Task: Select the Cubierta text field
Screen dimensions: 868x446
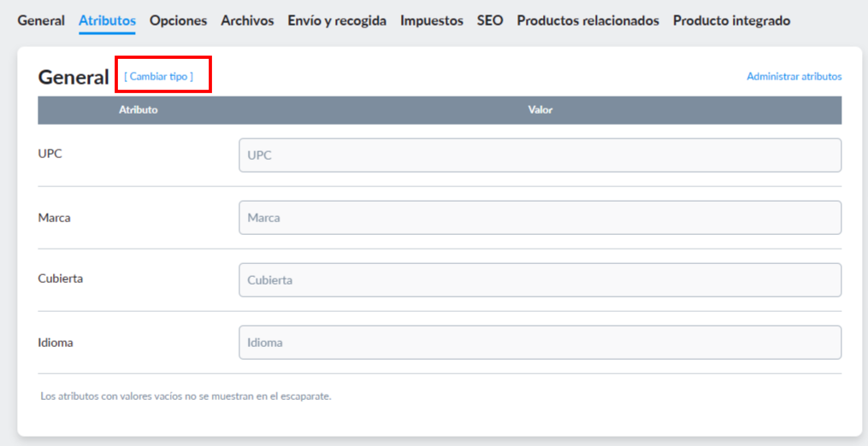Action: [x=540, y=280]
